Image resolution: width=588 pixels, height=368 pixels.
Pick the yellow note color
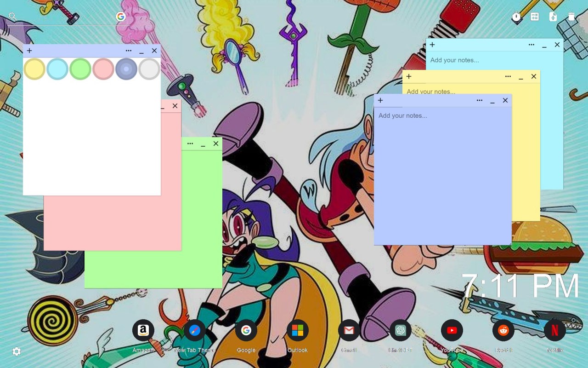coord(34,69)
